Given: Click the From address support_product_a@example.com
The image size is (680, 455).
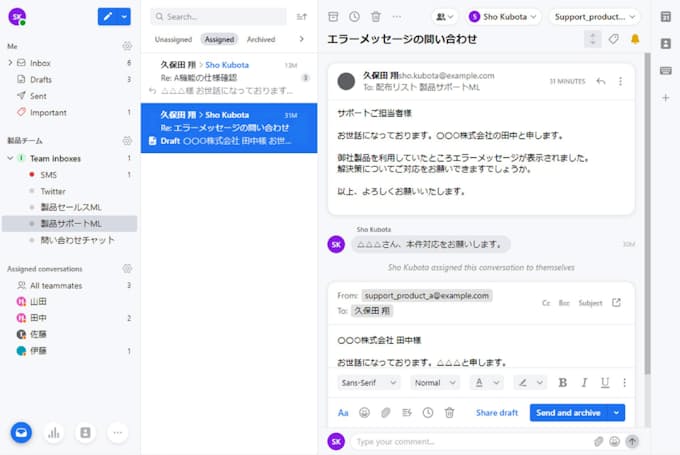Looking at the screenshot, I should (x=427, y=296).
